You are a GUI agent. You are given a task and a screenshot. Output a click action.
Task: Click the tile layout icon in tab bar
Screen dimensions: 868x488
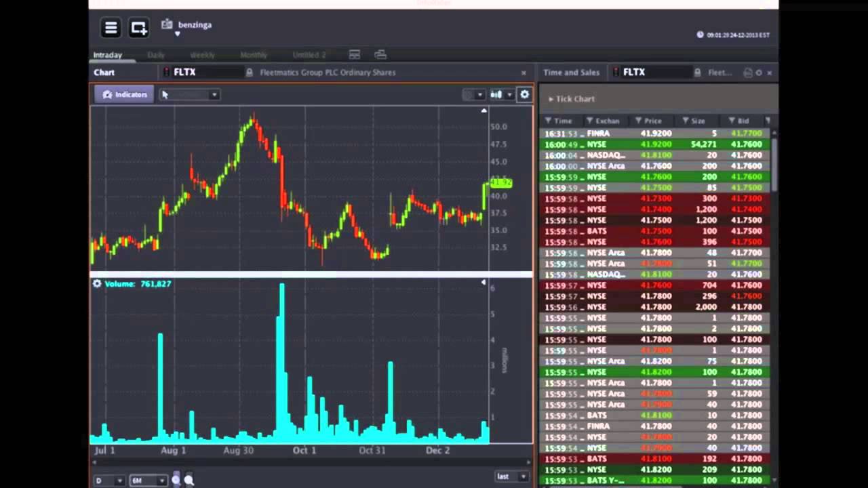354,54
